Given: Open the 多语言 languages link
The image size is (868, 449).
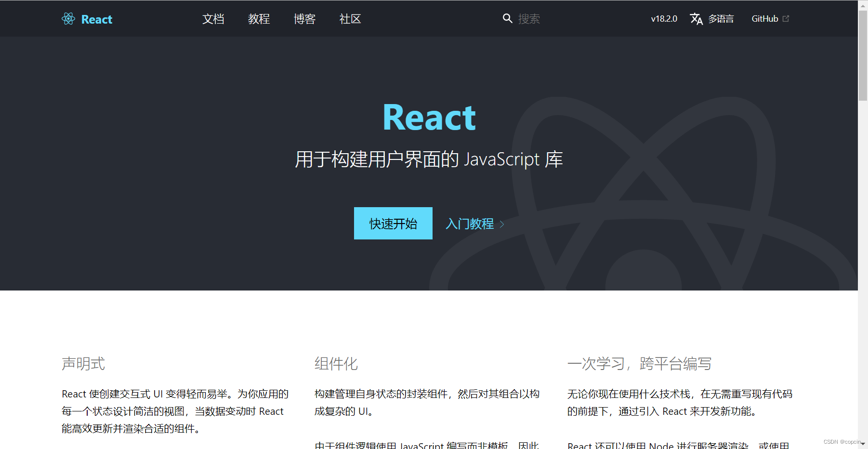Looking at the screenshot, I should tap(721, 19).
